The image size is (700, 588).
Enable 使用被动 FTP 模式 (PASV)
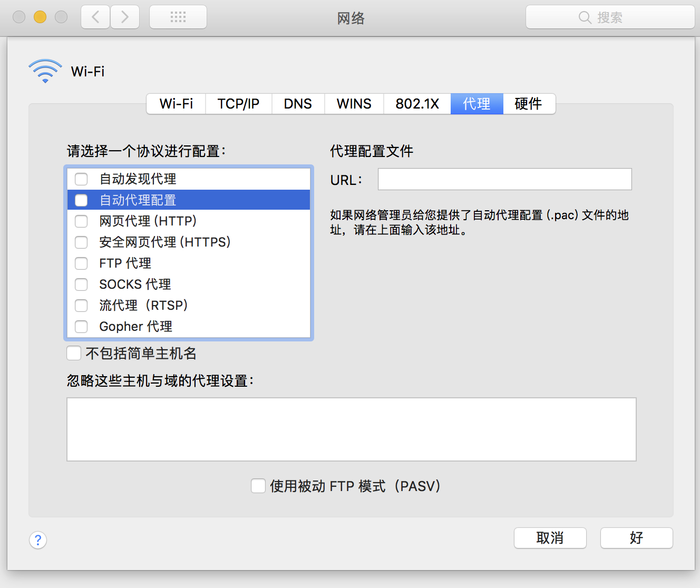258,486
